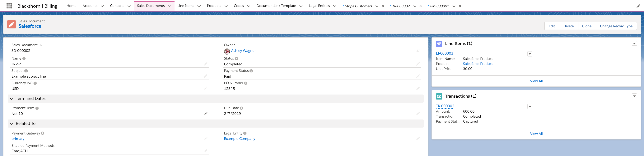Open the LI-000003 line item link
Image resolution: width=644 pixels, height=156 pixels.
(445, 53)
